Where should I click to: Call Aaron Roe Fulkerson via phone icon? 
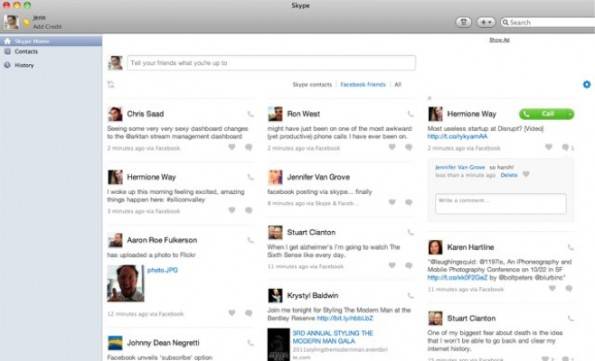click(250, 240)
